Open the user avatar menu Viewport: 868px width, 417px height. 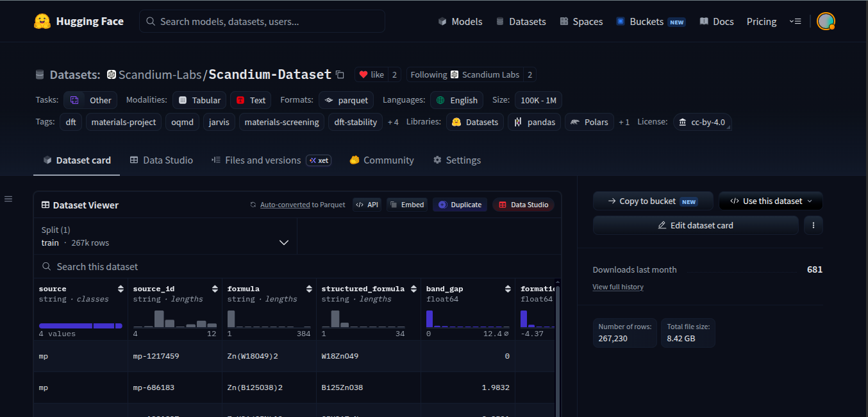(x=826, y=21)
